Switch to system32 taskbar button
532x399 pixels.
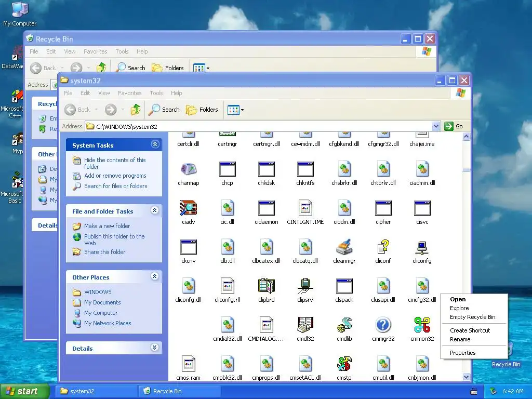[96, 391]
